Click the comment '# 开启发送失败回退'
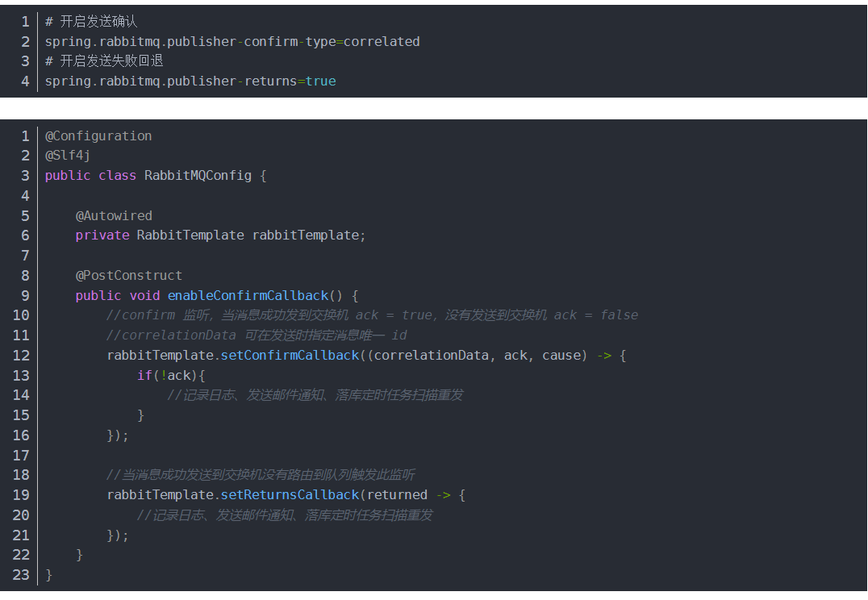868x600 pixels. (x=104, y=60)
